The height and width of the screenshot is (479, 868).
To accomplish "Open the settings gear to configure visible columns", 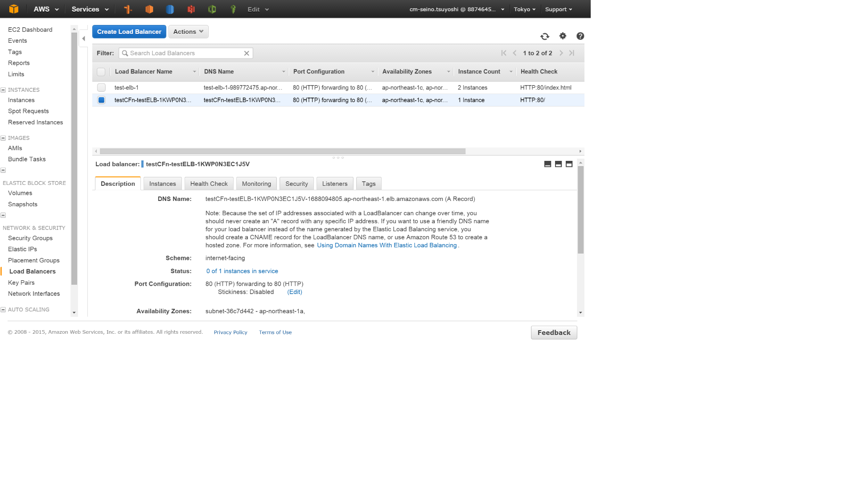I will (562, 36).
